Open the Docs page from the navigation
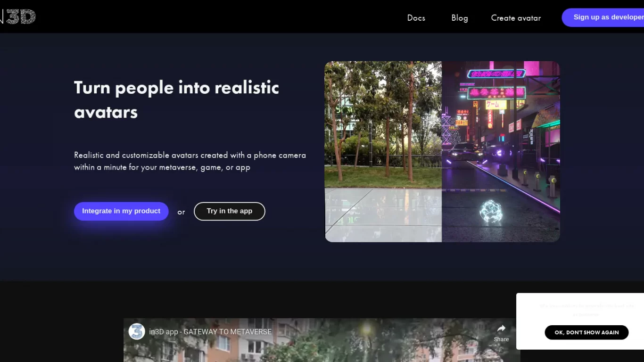This screenshot has width=644, height=362. point(416,18)
